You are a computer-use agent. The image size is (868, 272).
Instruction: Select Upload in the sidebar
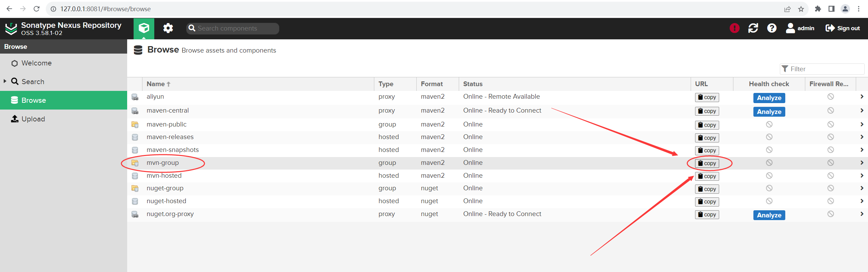pos(33,119)
